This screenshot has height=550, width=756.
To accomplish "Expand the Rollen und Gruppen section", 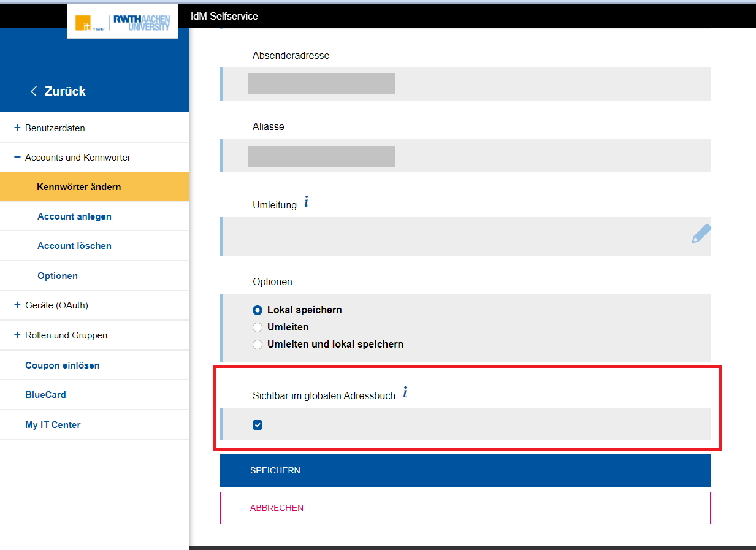I will (x=17, y=335).
